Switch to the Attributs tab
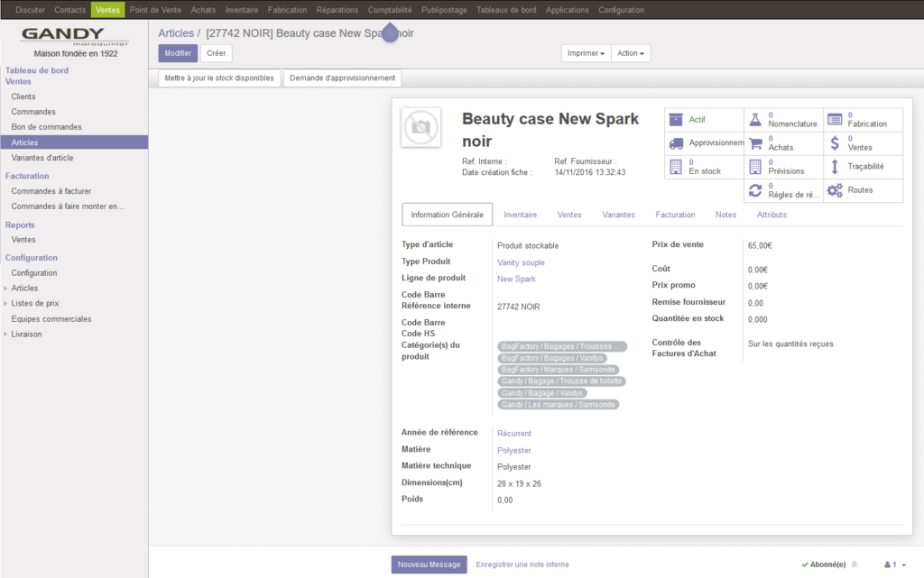The width and height of the screenshot is (924, 578). point(772,215)
